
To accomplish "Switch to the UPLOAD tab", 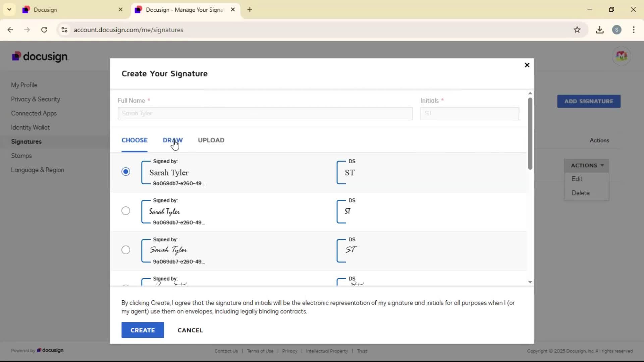I will [x=211, y=140].
